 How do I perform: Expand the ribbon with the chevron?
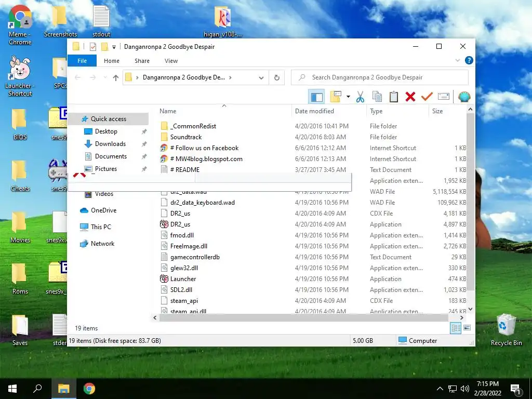458,60
